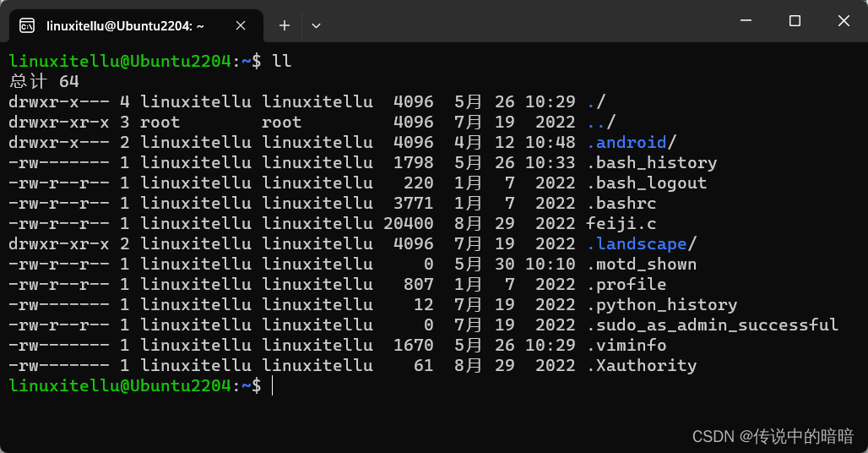Click the '.profile' file name
Image resolution: width=868 pixels, height=453 pixels.
[627, 284]
